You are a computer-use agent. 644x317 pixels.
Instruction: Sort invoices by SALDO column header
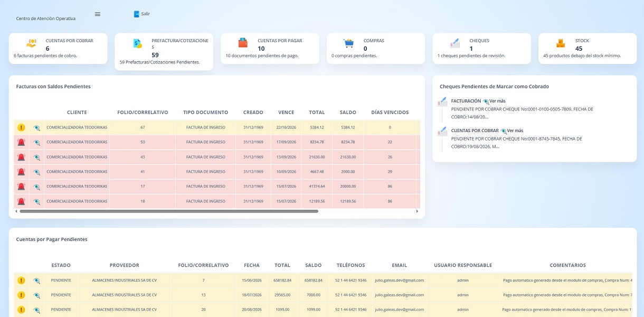(348, 113)
